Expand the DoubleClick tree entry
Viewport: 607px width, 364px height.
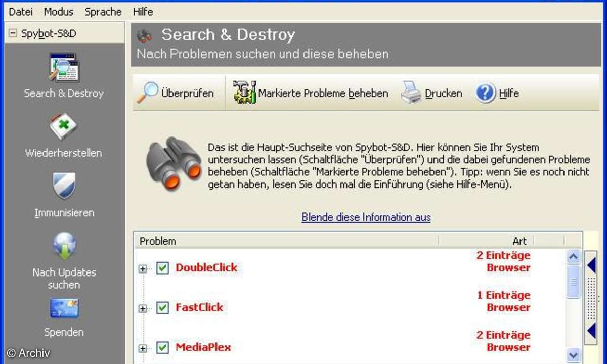(x=143, y=269)
